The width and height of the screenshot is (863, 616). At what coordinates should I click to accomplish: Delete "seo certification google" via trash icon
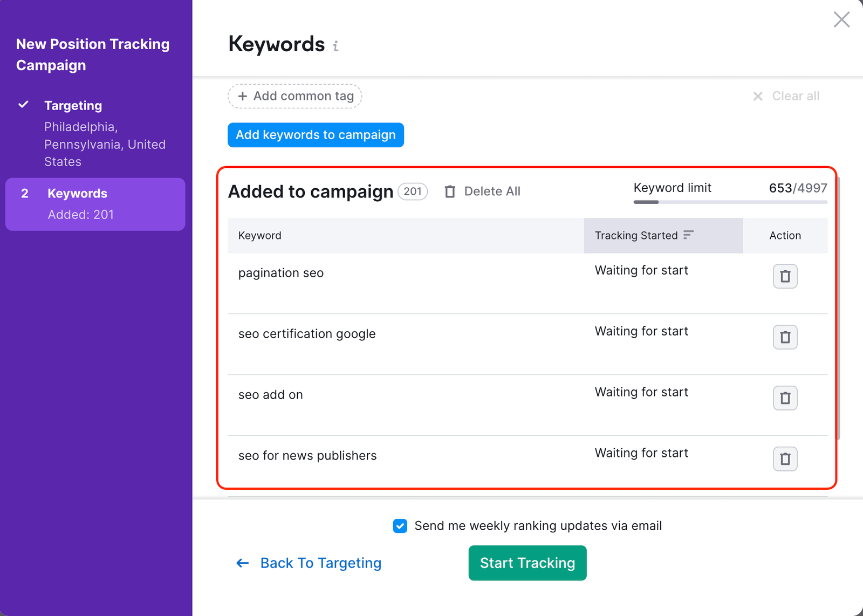click(x=785, y=337)
